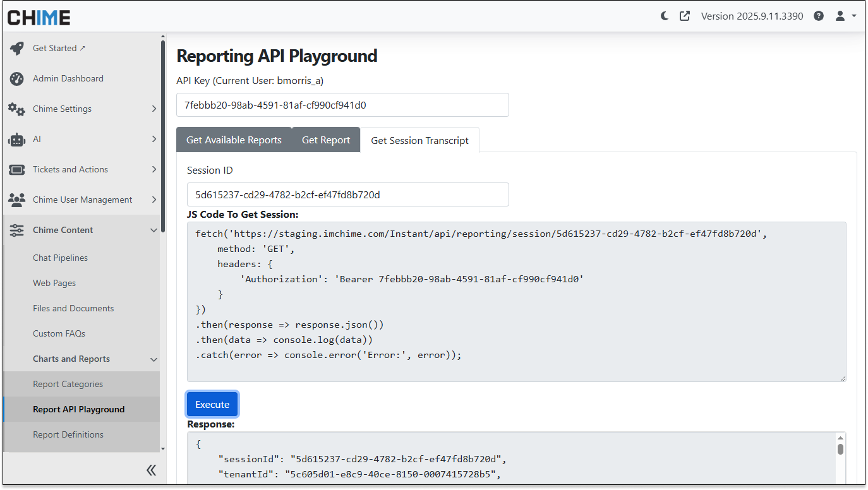Image resolution: width=868 pixels, height=490 pixels.
Task: Click the Chime Settings gears icon
Action: point(17,109)
